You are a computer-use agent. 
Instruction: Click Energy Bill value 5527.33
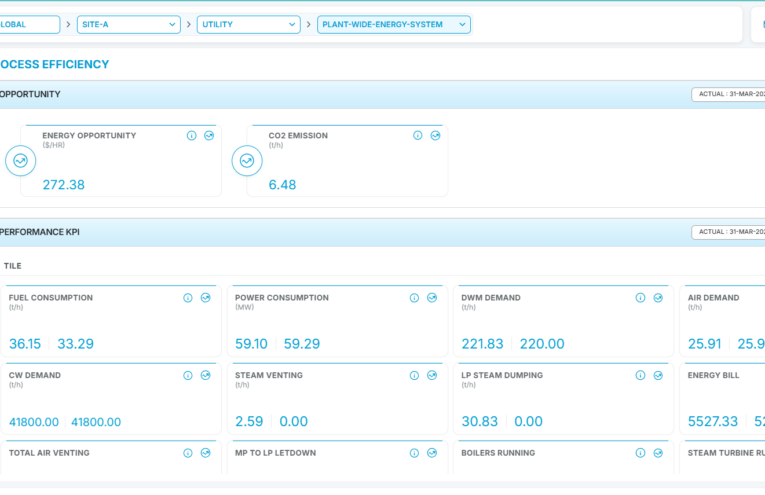713,421
